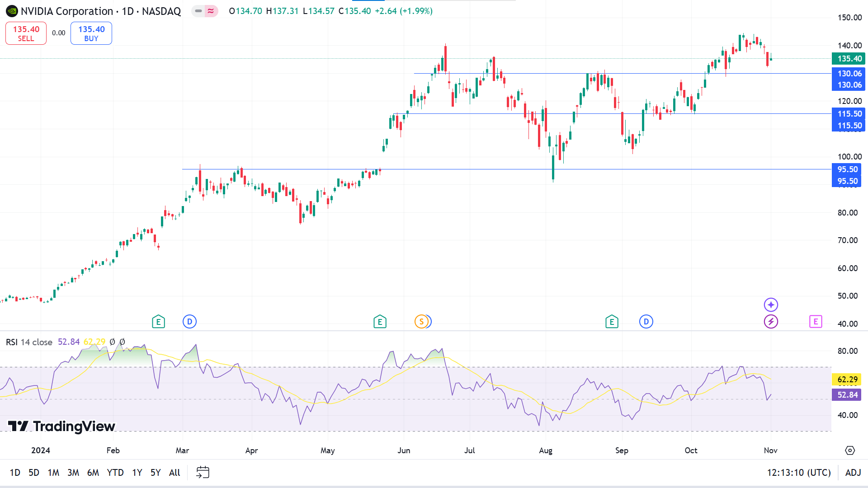Open the go-to-date calendar icon
This screenshot has height=488, width=868.
tap(203, 472)
